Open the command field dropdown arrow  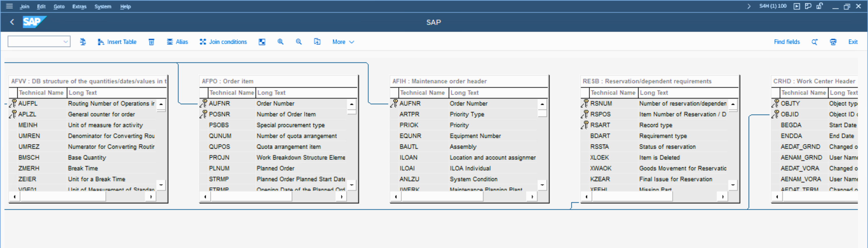point(65,42)
